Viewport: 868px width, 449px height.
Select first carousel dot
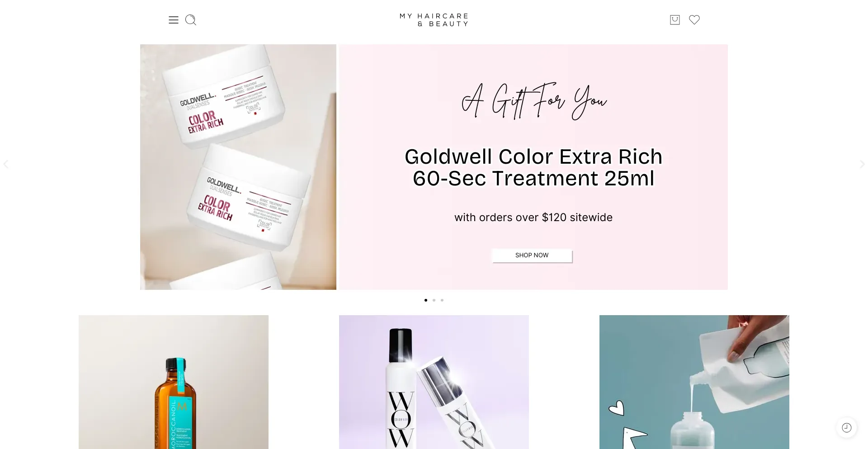click(x=426, y=300)
